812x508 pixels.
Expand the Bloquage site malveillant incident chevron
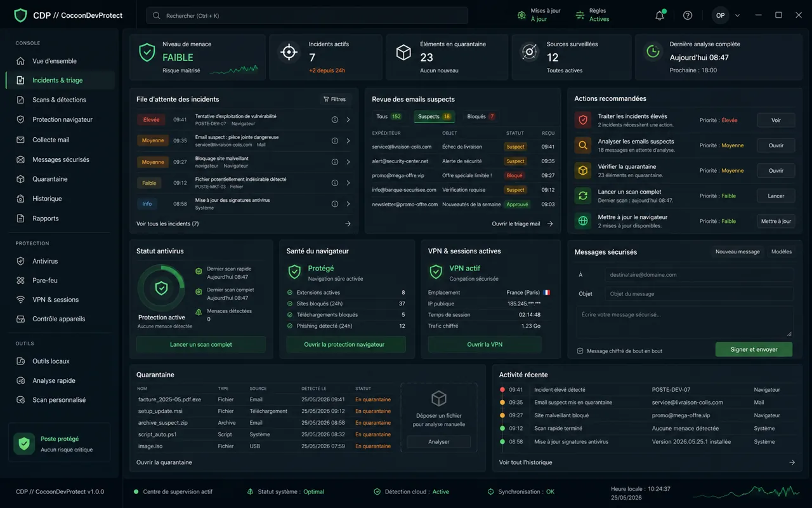348,162
